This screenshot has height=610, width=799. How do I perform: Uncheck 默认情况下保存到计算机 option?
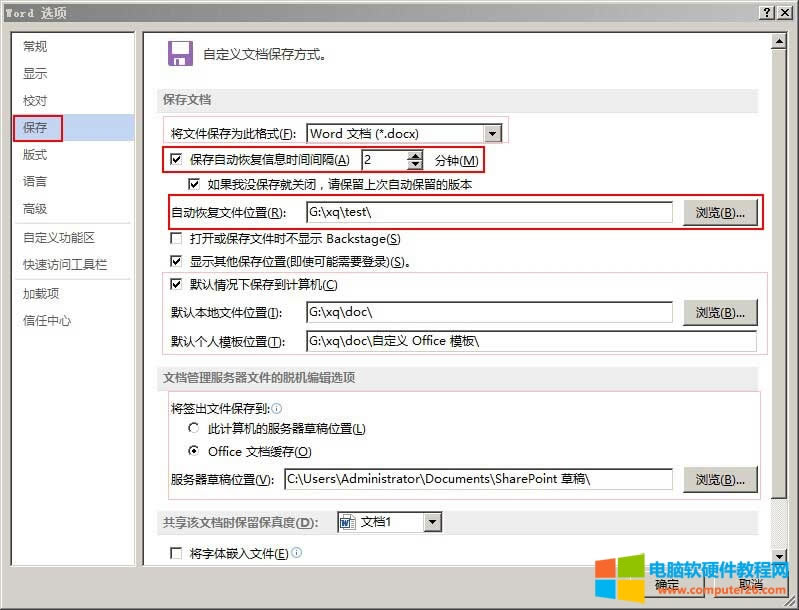[177, 285]
